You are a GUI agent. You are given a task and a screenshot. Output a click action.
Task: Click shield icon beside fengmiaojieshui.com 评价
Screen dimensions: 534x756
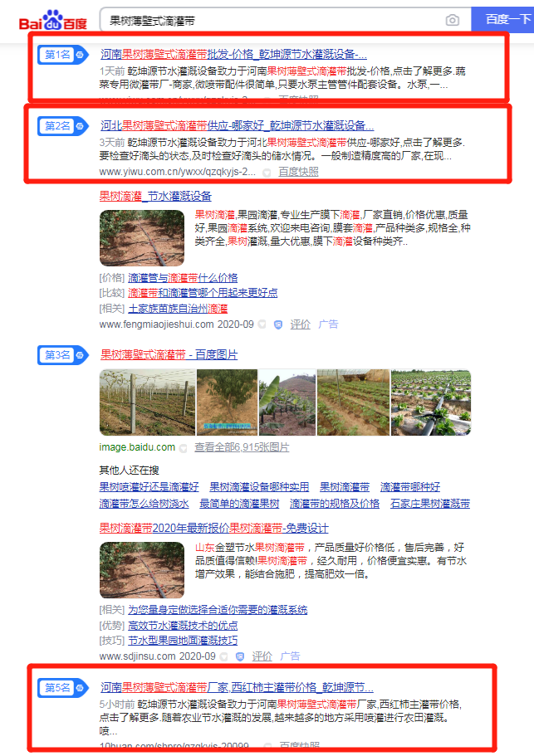[278, 324]
